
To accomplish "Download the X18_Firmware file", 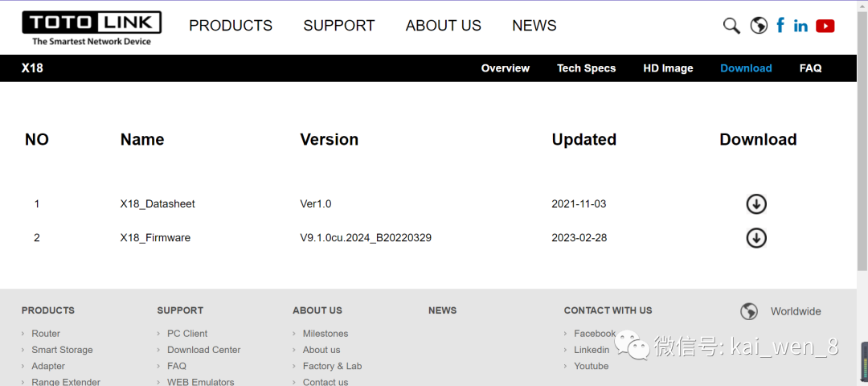I will pos(756,238).
